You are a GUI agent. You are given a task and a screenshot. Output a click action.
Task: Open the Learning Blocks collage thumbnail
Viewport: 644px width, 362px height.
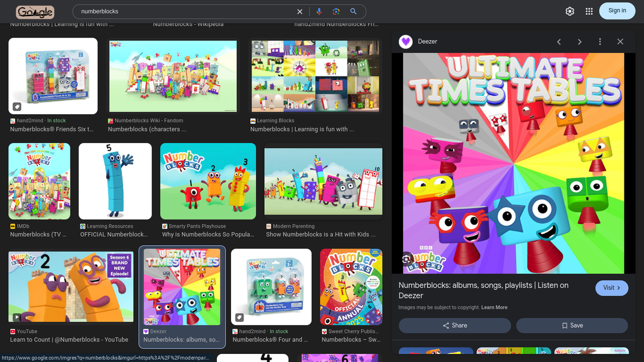pos(315,76)
